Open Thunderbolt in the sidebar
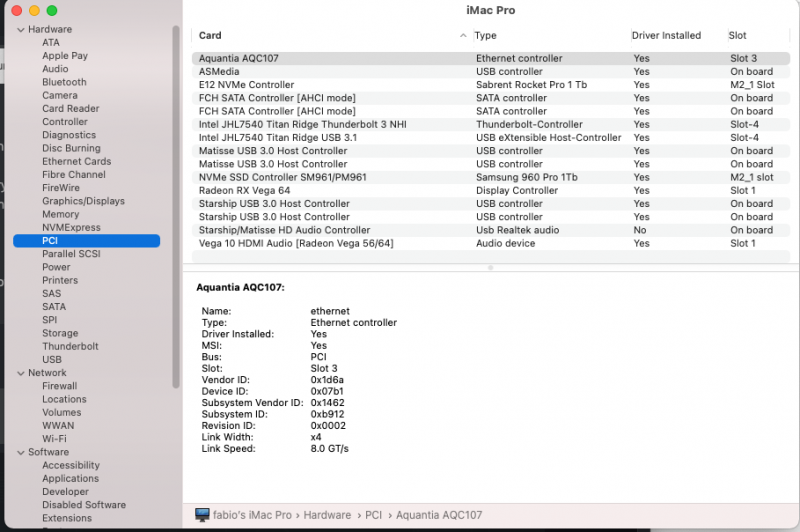This screenshot has width=800, height=532. tap(70, 346)
